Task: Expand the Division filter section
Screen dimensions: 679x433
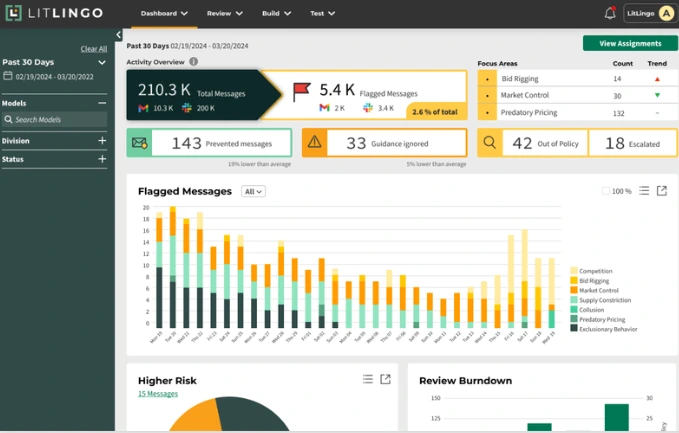Action: [102, 140]
